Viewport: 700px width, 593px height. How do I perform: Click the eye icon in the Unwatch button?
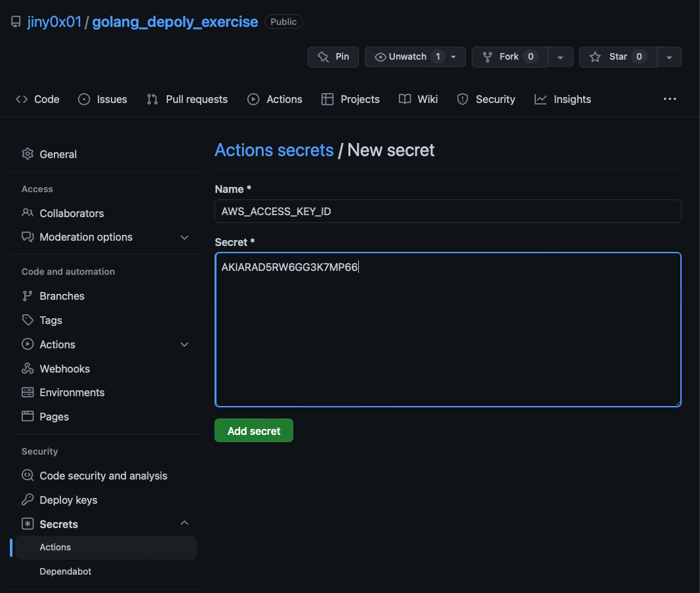(x=380, y=56)
